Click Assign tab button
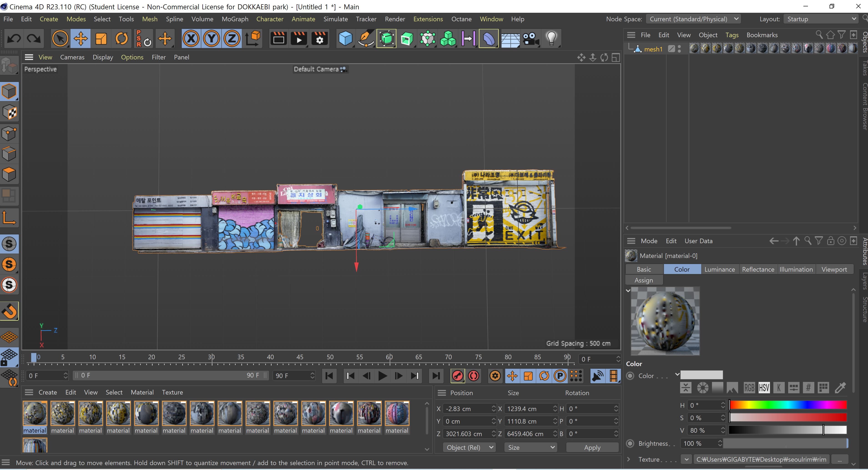868x470 pixels. [643, 280]
